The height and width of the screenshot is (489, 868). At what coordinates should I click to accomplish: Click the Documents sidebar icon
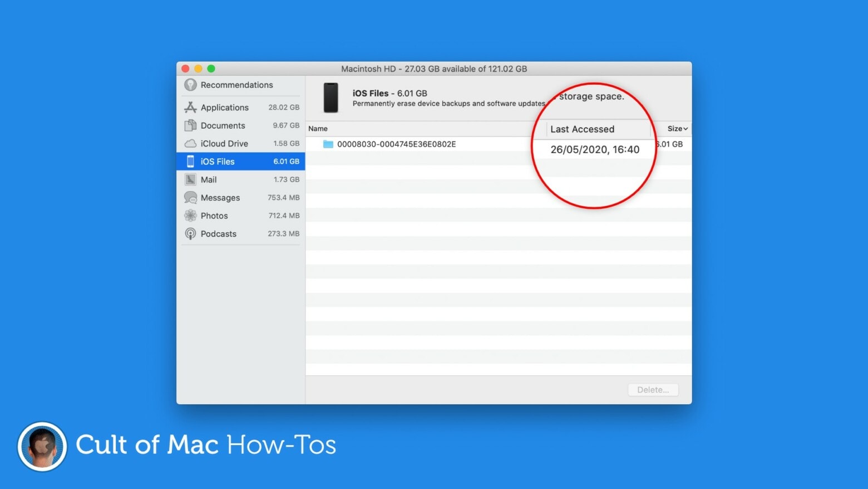(190, 125)
